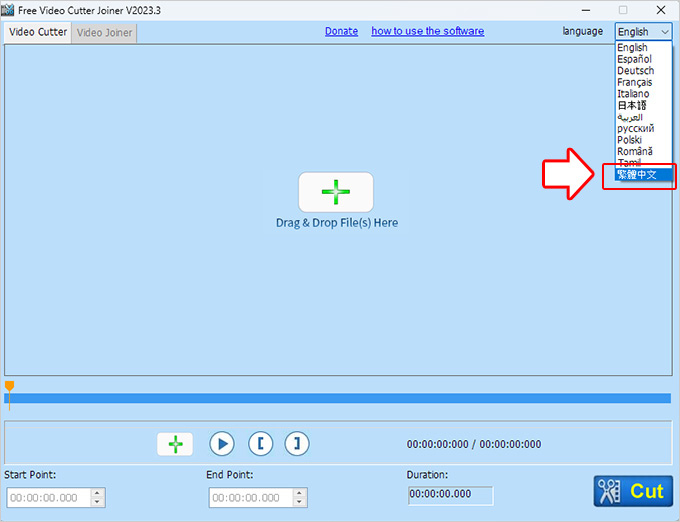Decrease Start Point with down arrow
The width and height of the screenshot is (680, 522).
click(x=97, y=502)
